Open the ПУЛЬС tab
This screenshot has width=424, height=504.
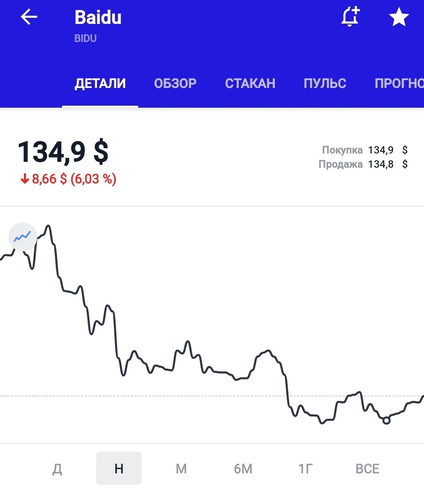pos(325,83)
